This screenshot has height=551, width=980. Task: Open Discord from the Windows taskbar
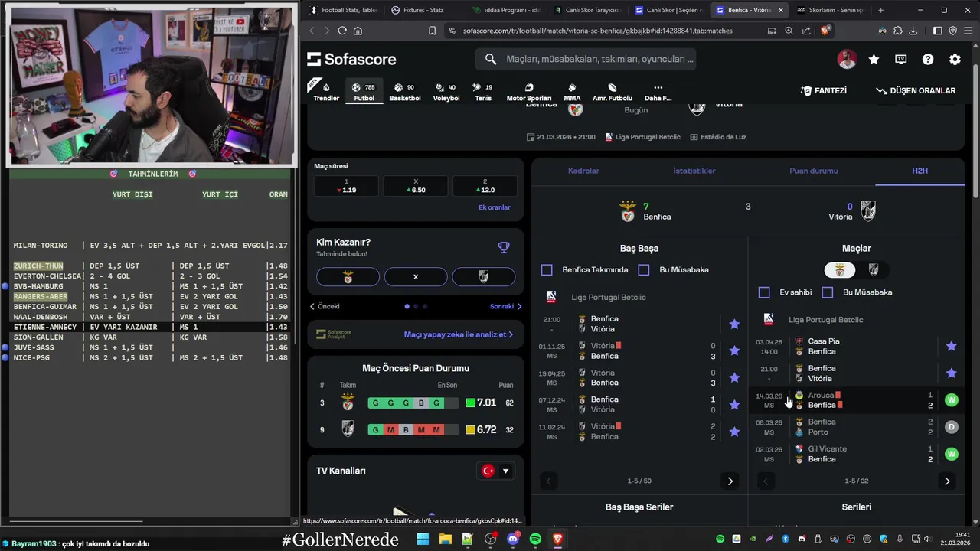coord(513,540)
